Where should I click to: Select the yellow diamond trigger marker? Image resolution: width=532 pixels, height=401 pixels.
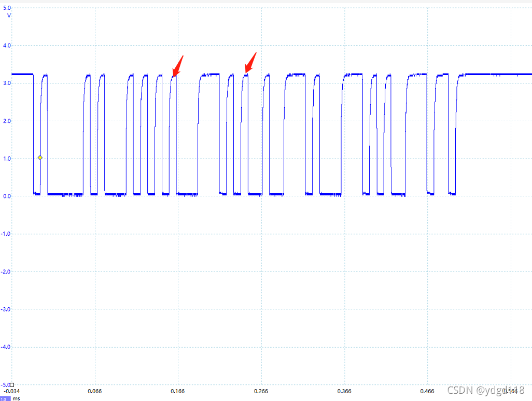tap(40, 157)
